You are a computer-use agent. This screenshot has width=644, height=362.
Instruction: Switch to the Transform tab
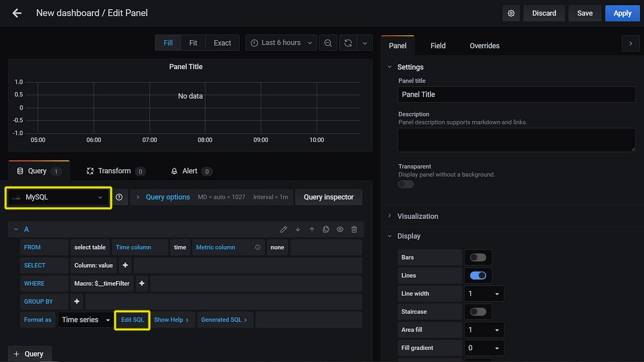(x=116, y=171)
